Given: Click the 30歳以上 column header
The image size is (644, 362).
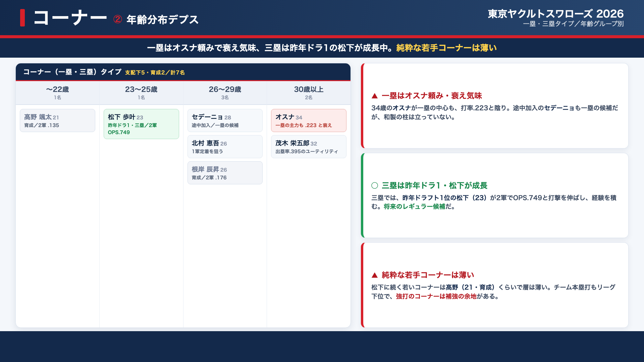Looking at the screenshot, I should [x=309, y=93].
